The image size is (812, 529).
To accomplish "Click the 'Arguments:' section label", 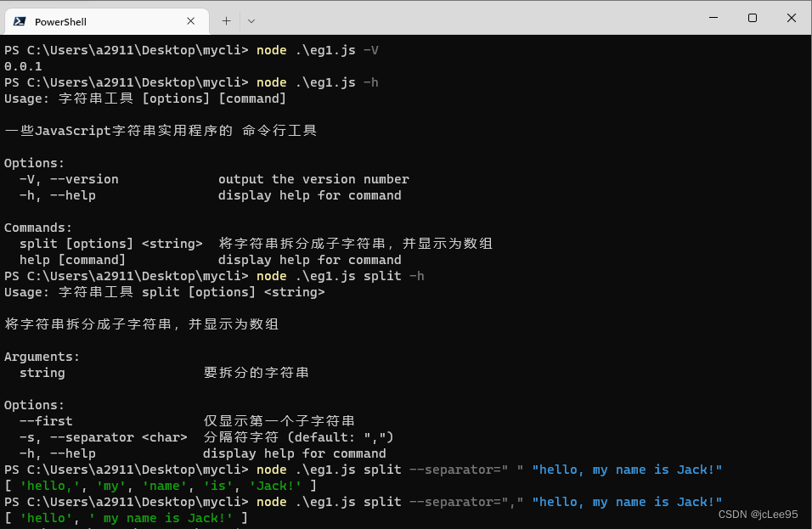I will pos(41,356).
